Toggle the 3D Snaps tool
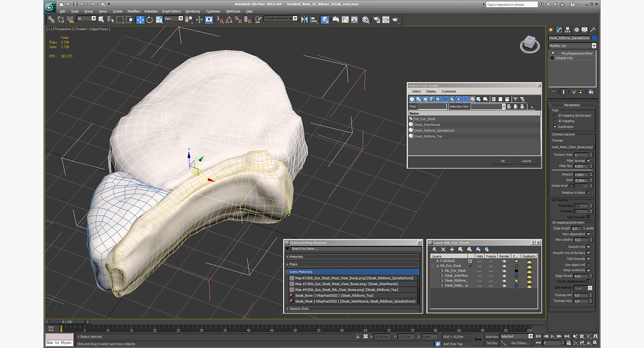 pyautogui.click(x=220, y=20)
